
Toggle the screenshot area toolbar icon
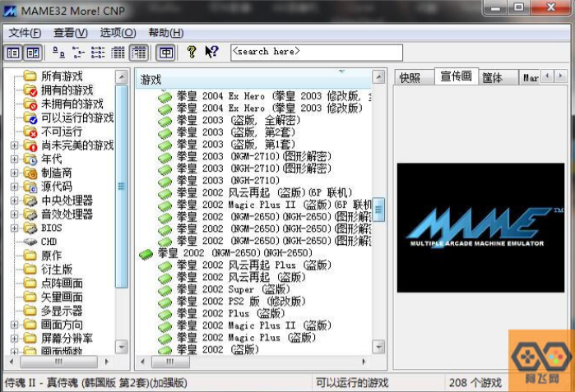point(33,53)
